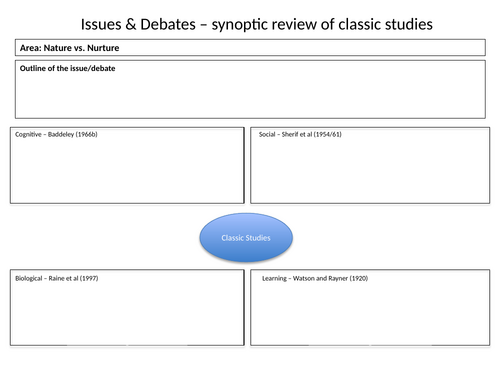Click the word Nurture in area box
The image size is (500, 375).
coord(103,48)
